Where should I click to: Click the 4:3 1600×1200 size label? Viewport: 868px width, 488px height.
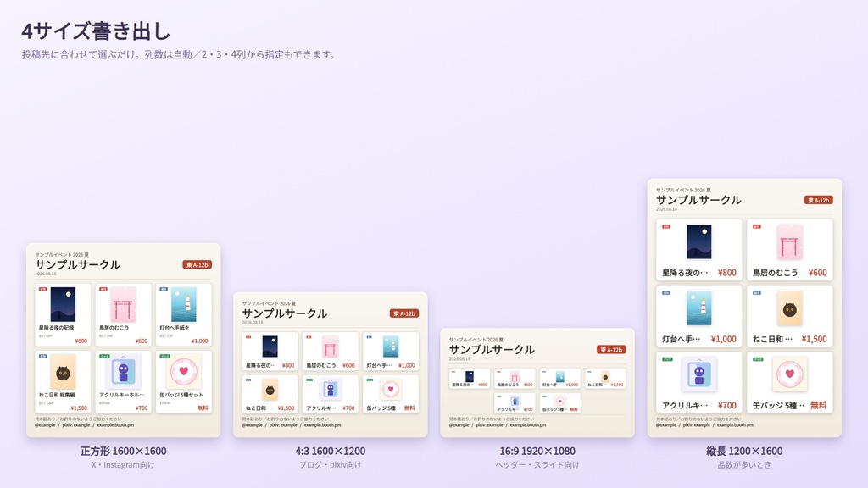(330, 451)
